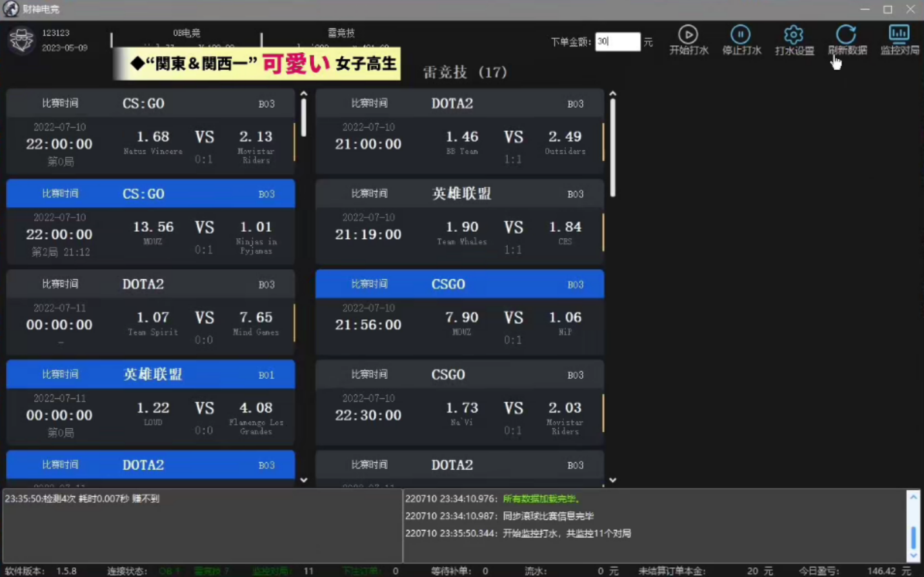Click the user avatar icon
This screenshot has width=924, height=577.
point(21,40)
